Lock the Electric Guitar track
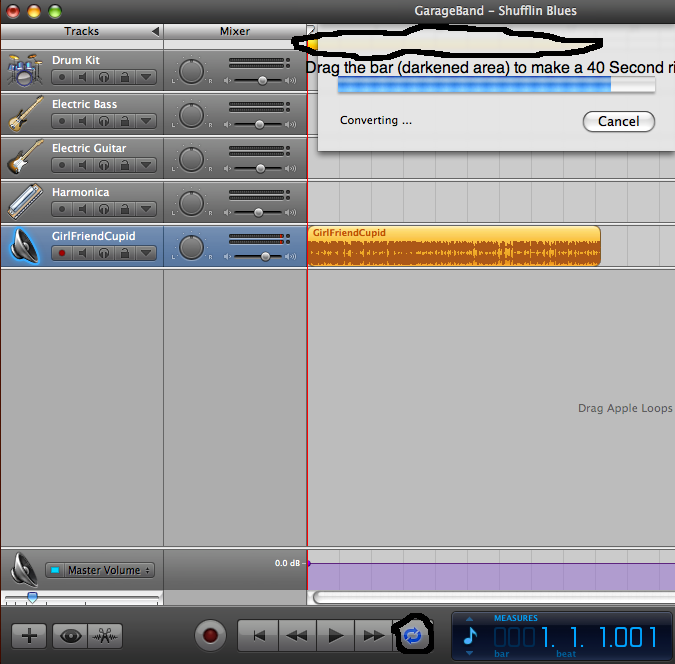Screen dimensions: 675x664 [125, 165]
